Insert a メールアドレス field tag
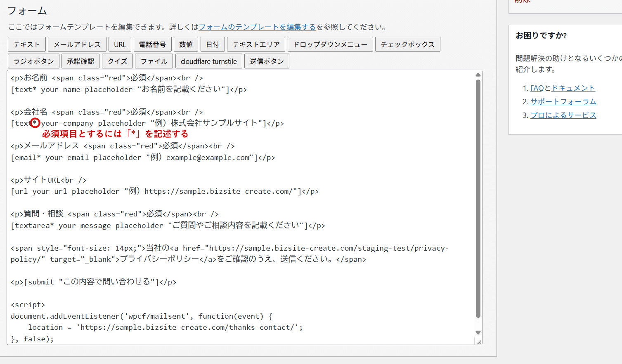 [x=77, y=45]
